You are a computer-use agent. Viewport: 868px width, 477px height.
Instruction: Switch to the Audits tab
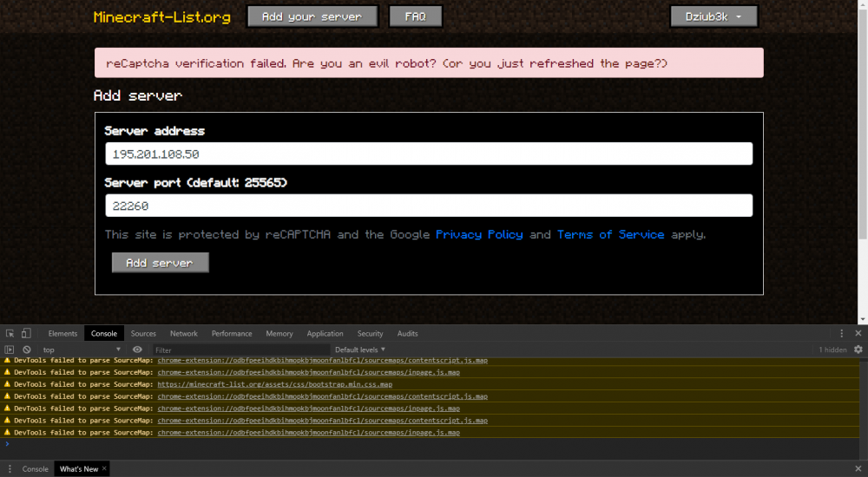(x=407, y=334)
